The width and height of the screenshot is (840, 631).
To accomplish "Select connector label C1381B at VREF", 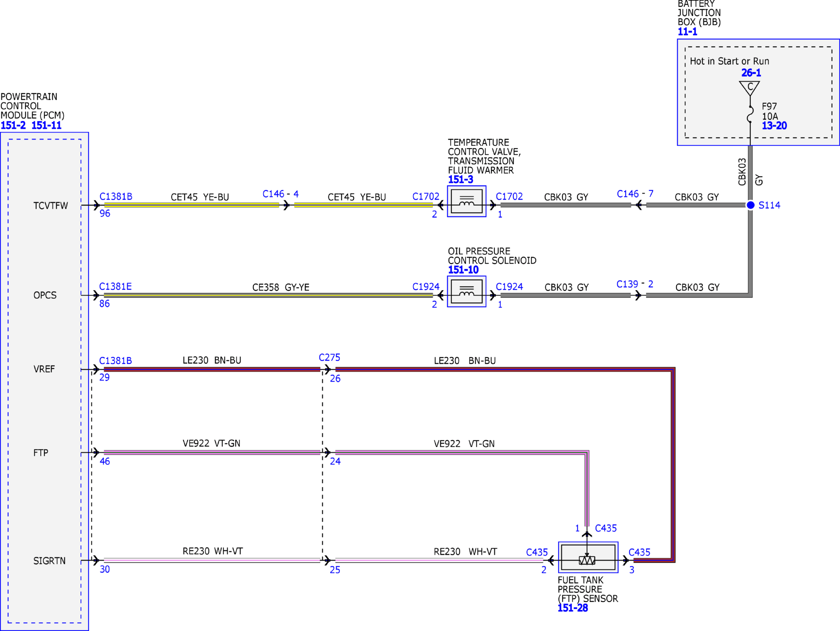I will 116,361.
